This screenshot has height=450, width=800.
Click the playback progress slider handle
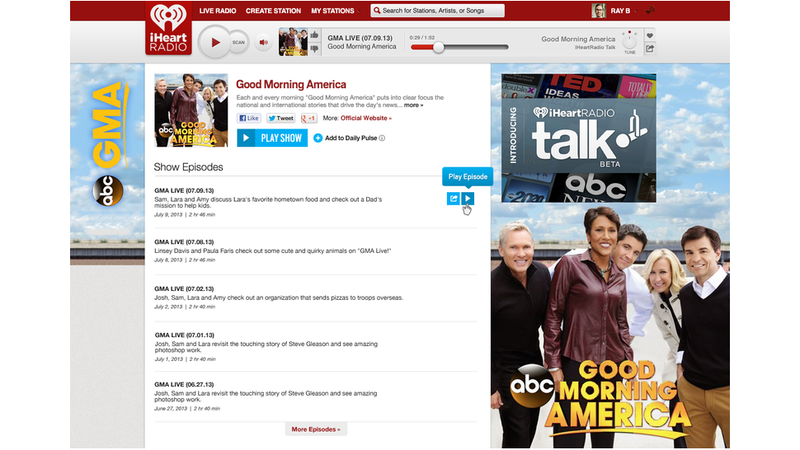[438, 47]
